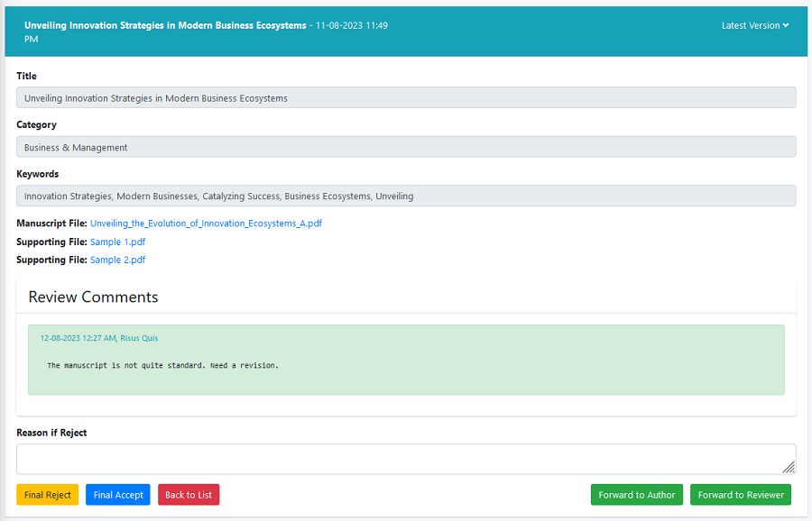Click the Forward to Reviewer button
Image resolution: width=812 pixels, height=521 pixels.
click(x=740, y=495)
